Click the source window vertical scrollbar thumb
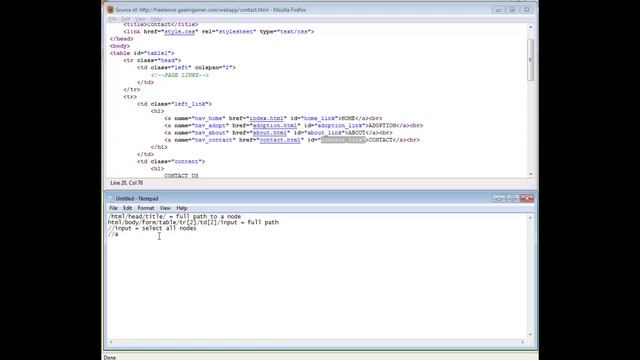This screenshot has height=360, width=640. click(531, 60)
